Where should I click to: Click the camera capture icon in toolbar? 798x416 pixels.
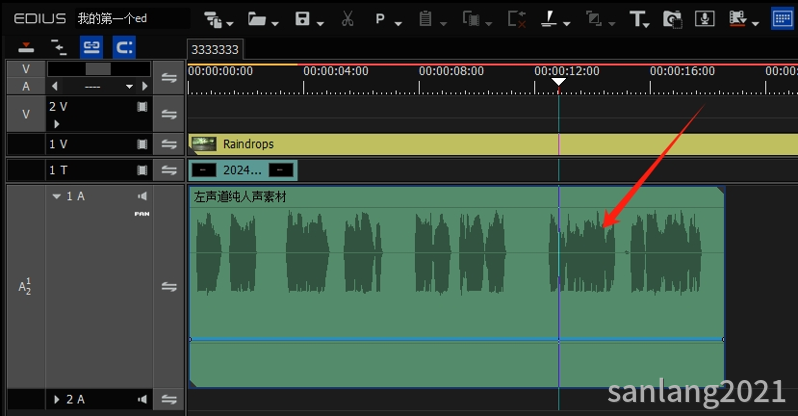[x=672, y=18]
